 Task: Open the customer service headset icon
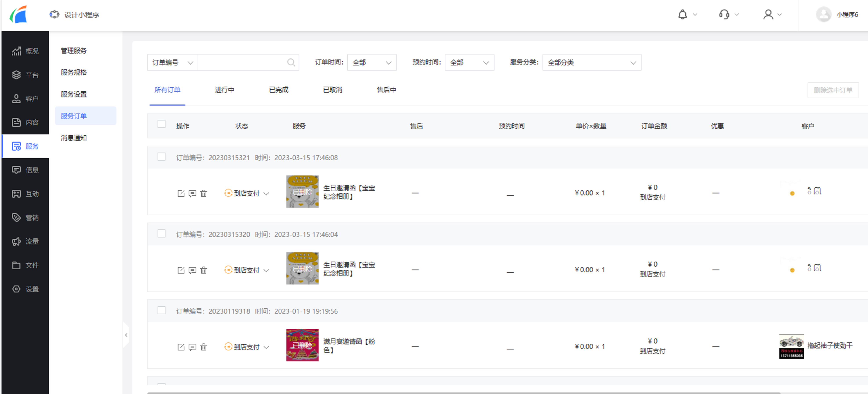click(724, 14)
